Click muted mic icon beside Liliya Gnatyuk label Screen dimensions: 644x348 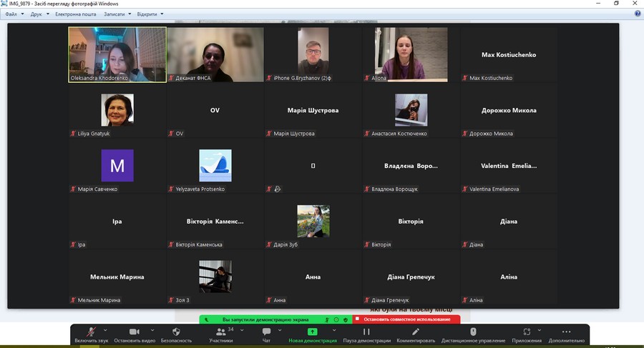73,134
